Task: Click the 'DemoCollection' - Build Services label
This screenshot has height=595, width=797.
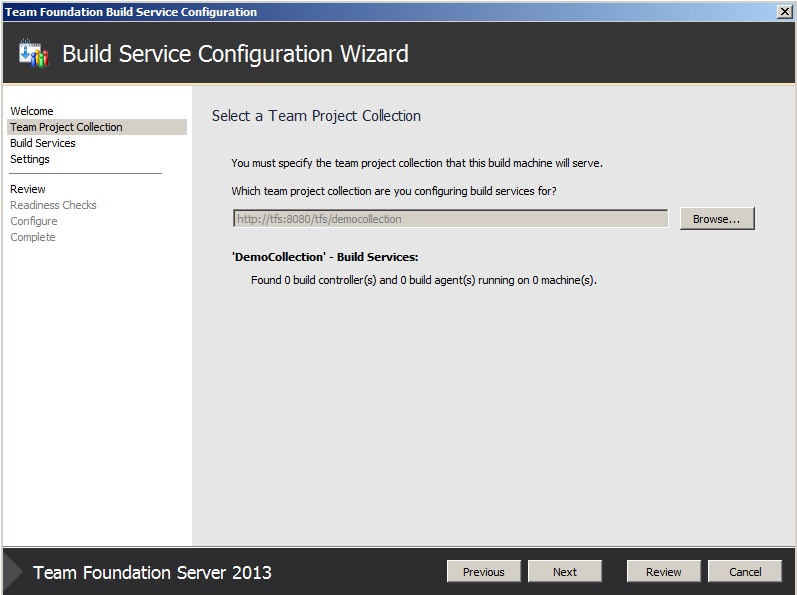Action: click(325, 257)
